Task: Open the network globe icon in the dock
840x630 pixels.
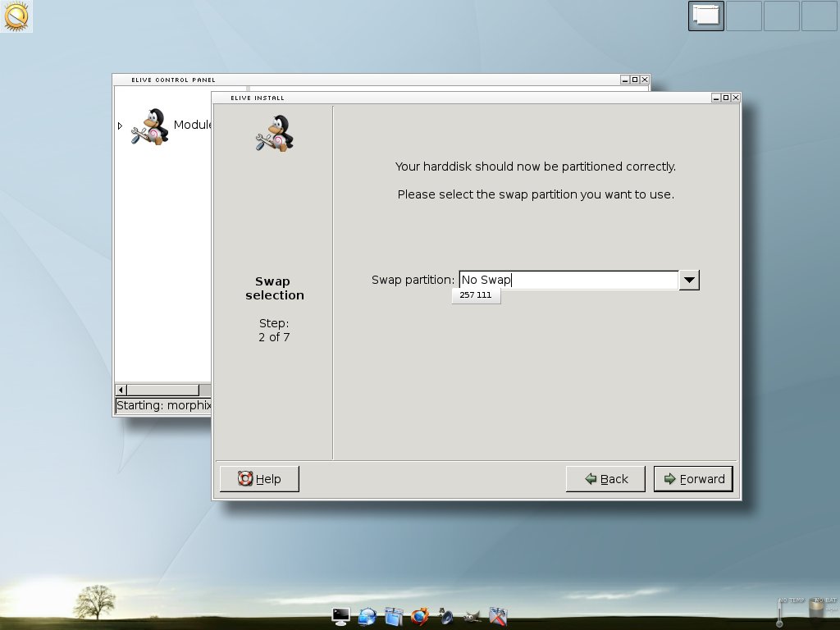Action: [x=367, y=617]
